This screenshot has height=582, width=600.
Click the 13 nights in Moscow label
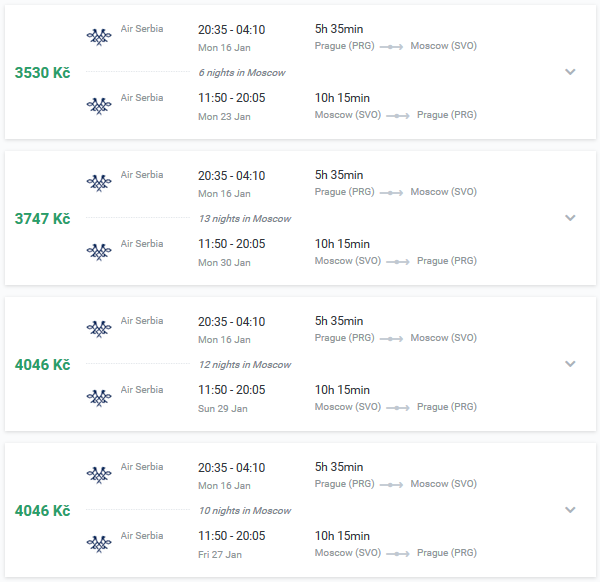[245, 218]
